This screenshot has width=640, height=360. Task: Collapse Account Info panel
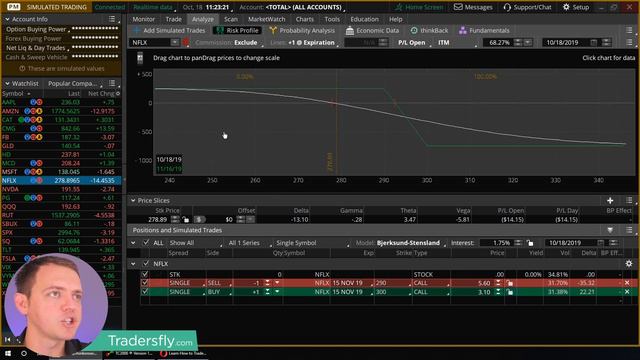pyautogui.click(x=7, y=19)
